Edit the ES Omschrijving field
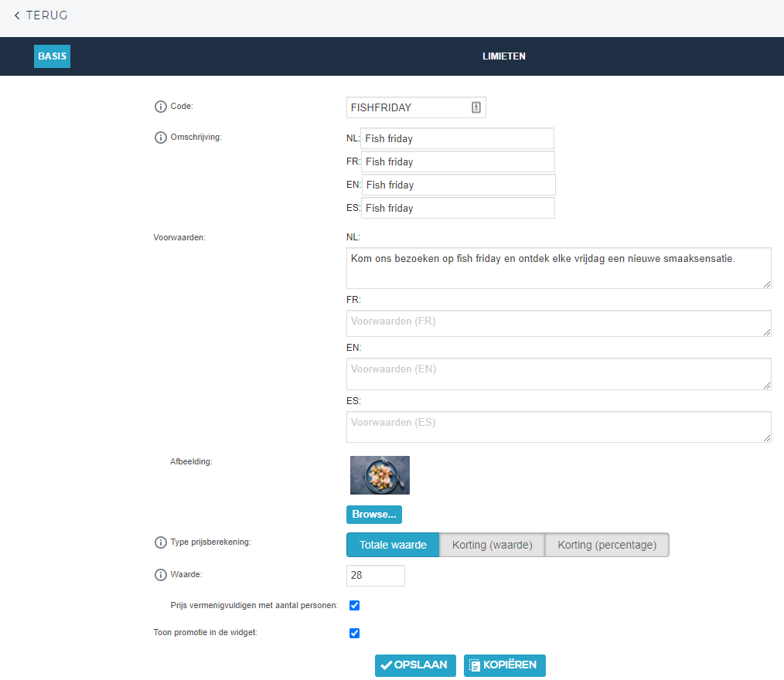Viewport: 784px width, 680px height. pyautogui.click(x=458, y=208)
